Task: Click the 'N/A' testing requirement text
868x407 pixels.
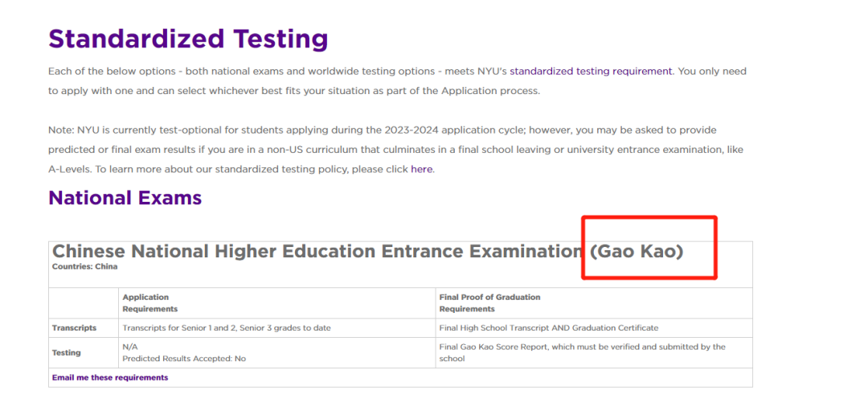Action: coord(130,347)
